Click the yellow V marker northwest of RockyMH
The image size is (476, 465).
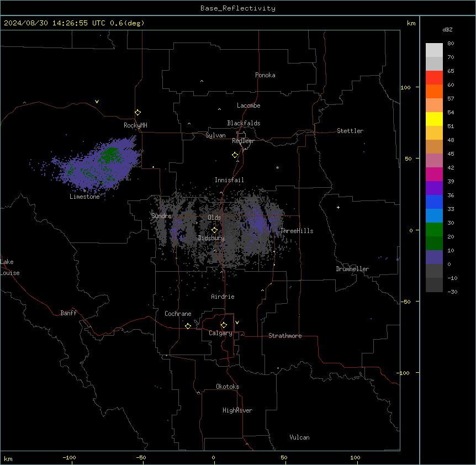pyautogui.click(x=97, y=102)
